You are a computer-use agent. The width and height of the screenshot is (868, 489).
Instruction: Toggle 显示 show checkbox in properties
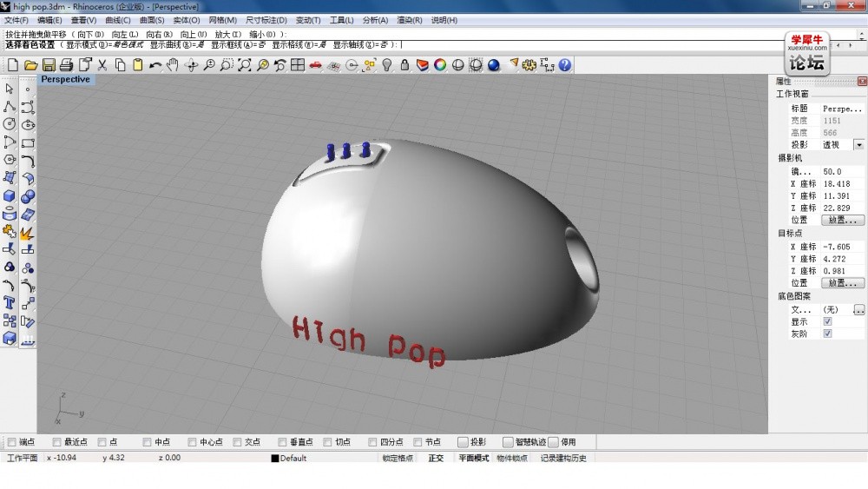[x=827, y=321]
